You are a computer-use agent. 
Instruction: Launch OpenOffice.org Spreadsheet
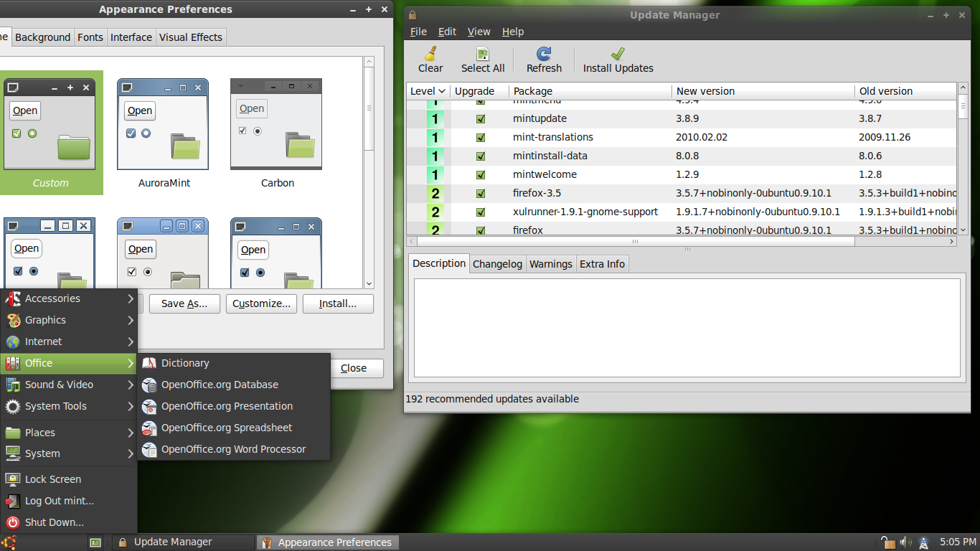(x=234, y=428)
